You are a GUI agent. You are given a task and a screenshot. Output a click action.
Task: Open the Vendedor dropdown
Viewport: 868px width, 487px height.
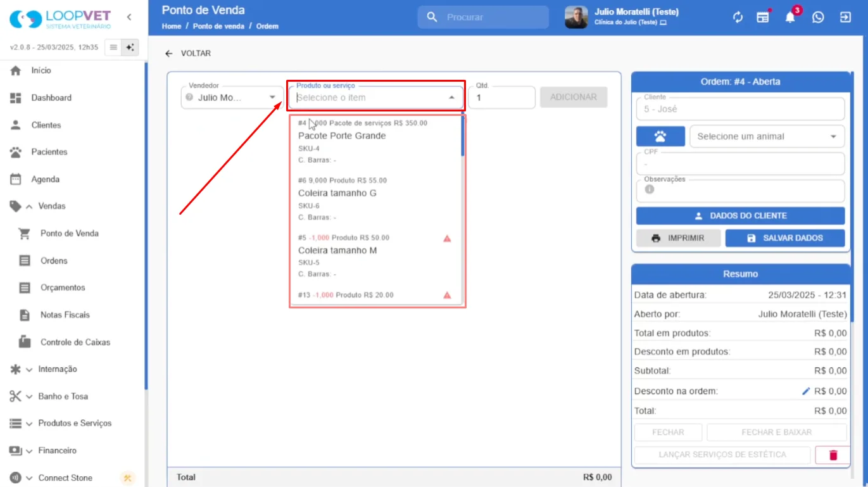click(x=232, y=98)
